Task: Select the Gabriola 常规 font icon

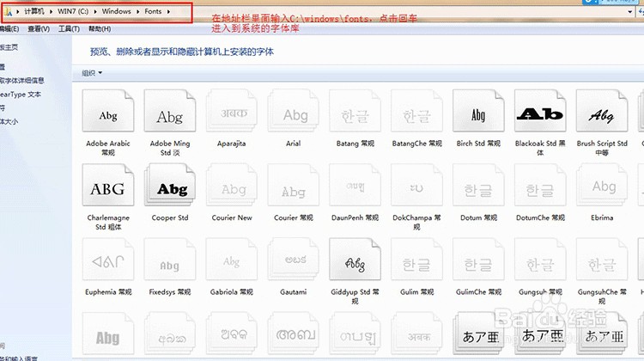Action: (231, 260)
